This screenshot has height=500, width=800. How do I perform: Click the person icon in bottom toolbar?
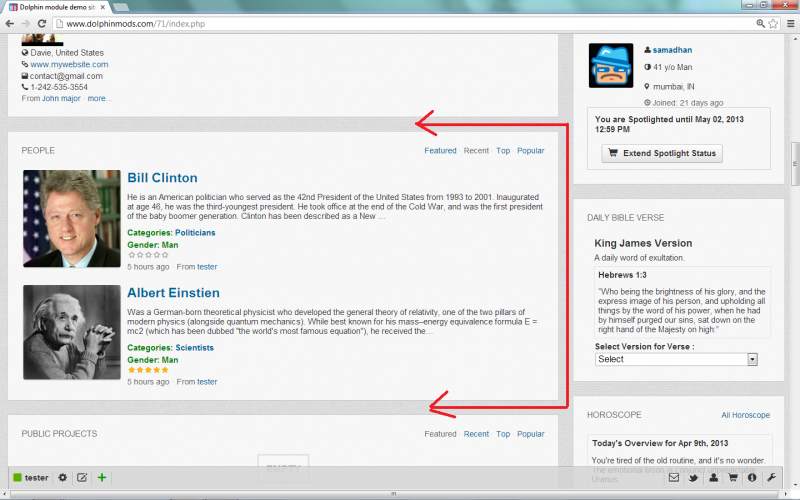[x=713, y=478]
